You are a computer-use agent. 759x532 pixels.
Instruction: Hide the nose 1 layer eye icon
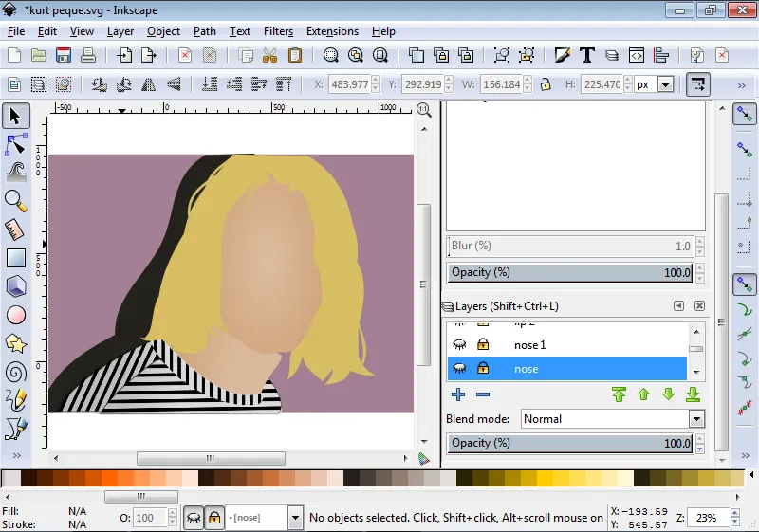point(459,344)
